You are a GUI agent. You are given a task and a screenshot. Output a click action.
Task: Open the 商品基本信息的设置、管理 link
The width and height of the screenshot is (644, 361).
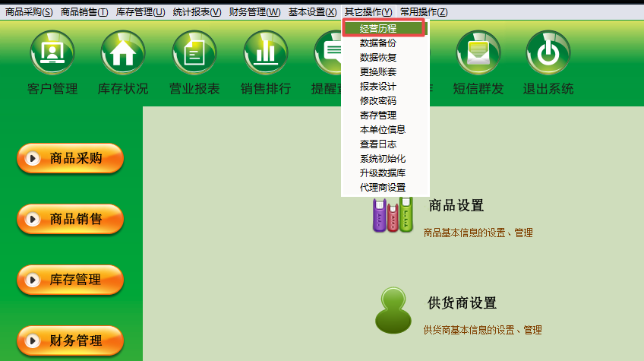pos(478,233)
